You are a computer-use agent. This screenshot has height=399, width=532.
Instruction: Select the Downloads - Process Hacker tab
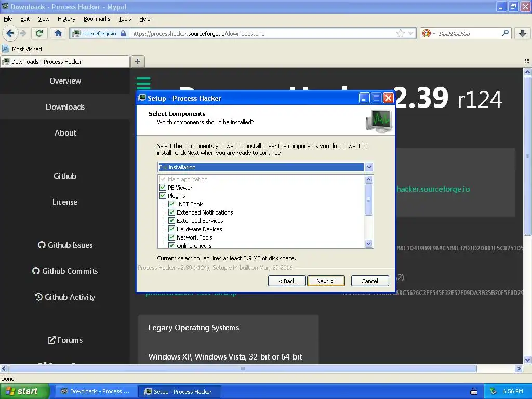pos(65,61)
